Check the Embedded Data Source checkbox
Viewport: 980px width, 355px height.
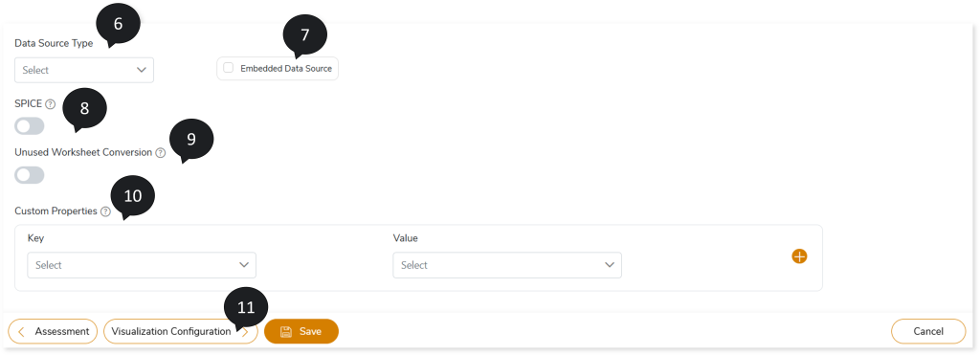click(228, 68)
